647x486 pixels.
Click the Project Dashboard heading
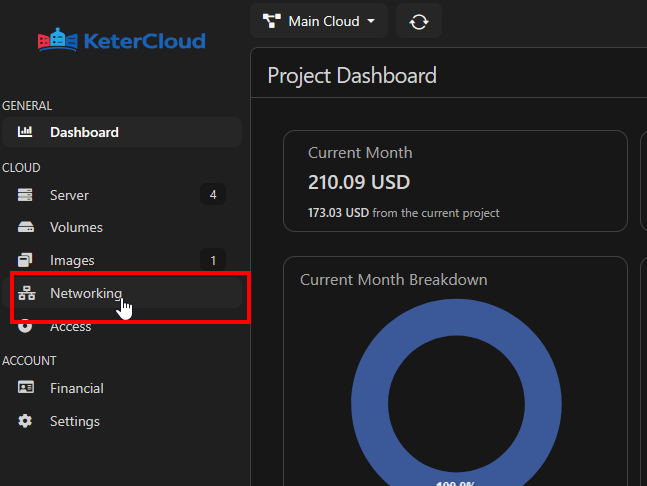tap(352, 75)
